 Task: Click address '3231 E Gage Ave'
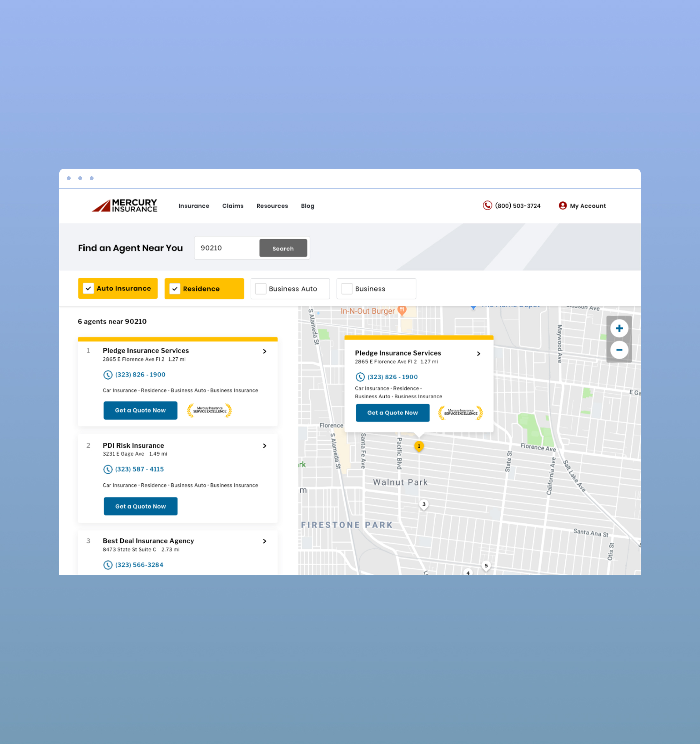click(123, 454)
